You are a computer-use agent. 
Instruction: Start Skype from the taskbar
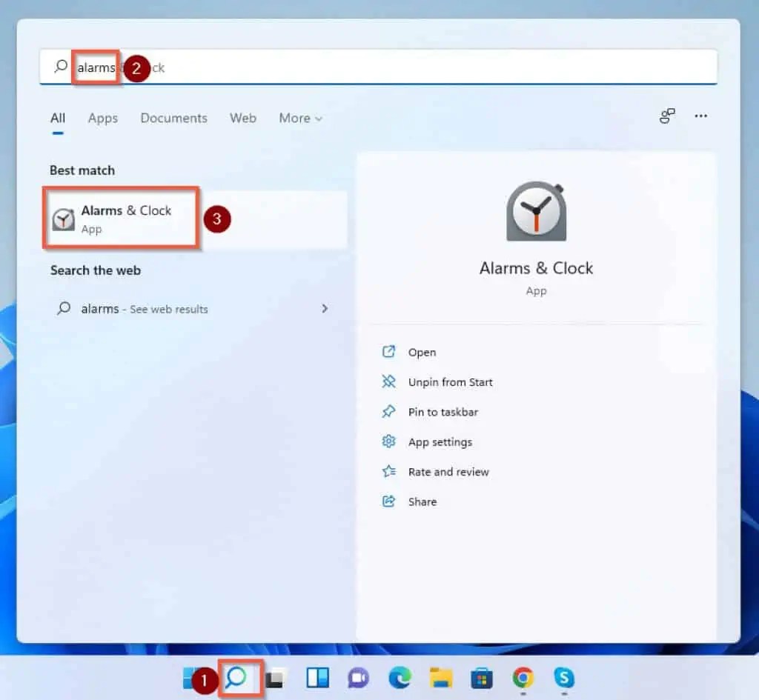click(563, 679)
